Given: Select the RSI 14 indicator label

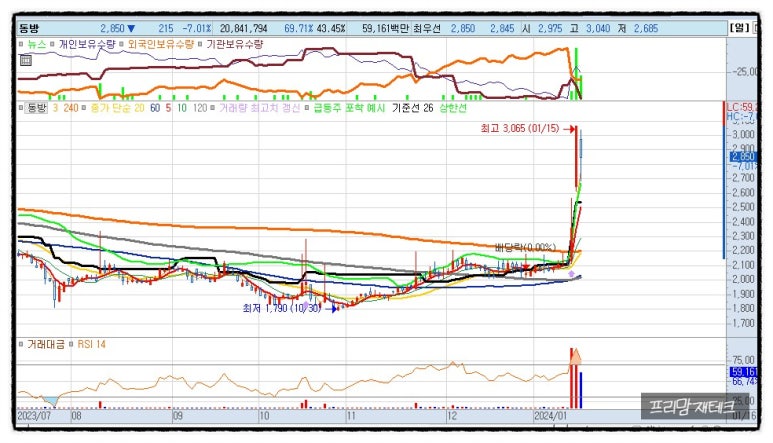Looking at the screenshot, I should (x=91, y=344).
